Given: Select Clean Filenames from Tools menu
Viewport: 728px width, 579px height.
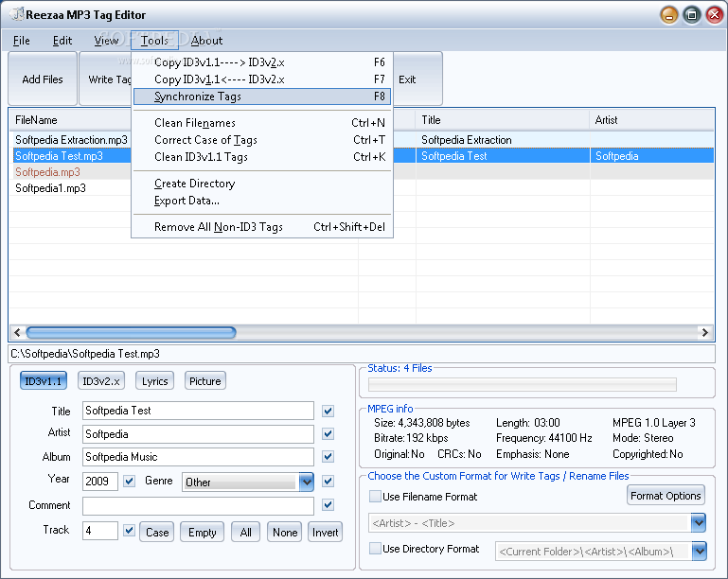Looking at the screenshot, I should pyautogui.click(x=262, y=123).
